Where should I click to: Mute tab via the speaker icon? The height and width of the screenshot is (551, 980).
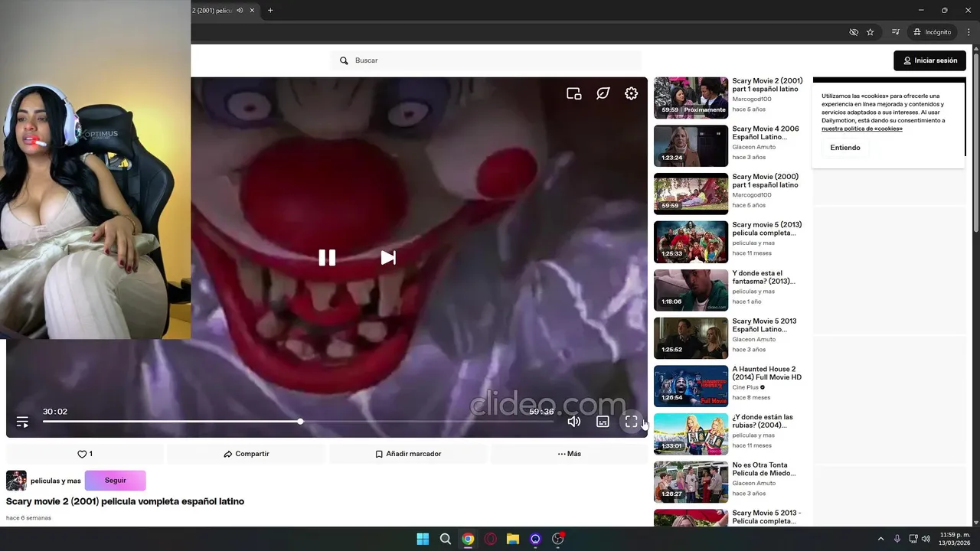pyautogui.click(x=240, y=11)
